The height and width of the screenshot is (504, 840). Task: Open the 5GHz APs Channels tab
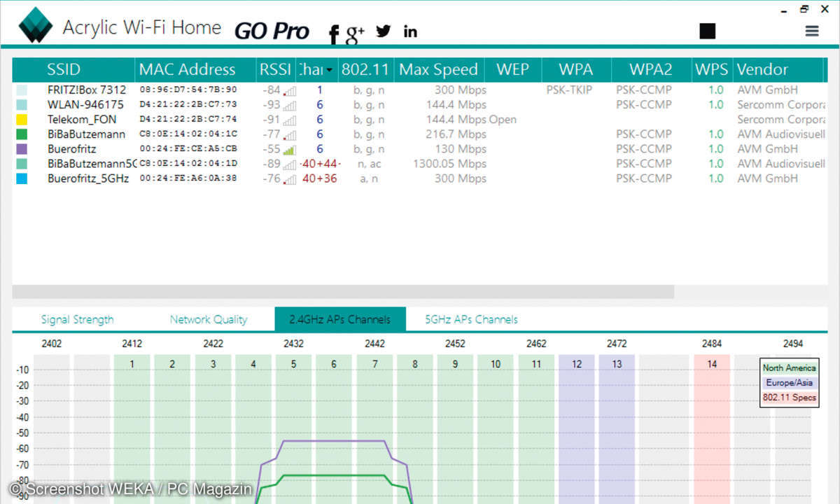(x=472, y=320)
